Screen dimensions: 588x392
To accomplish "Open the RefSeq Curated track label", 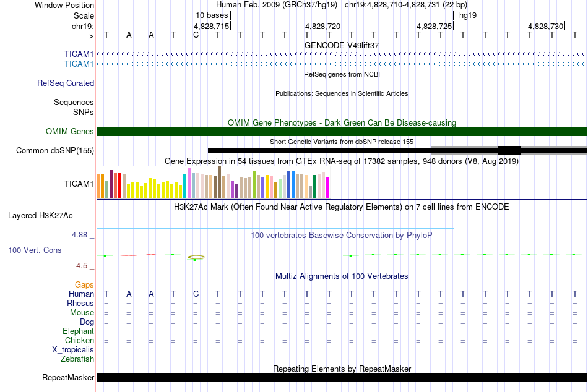I will click(x=66, y=83).
